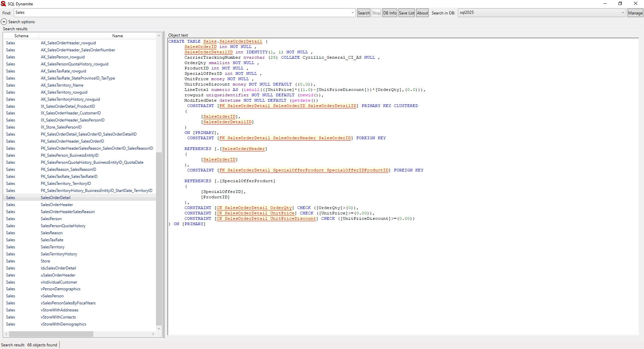This screenshot has width=644, height=349.
Task: Open the Find field dropdown arrow
Action: point(353,13)
